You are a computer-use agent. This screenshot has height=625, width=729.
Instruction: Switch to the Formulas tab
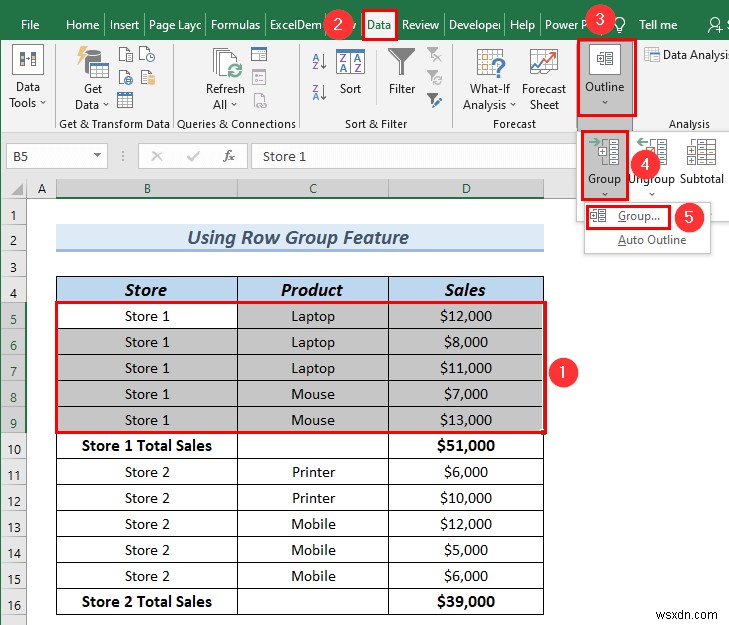click(x=235, y=25)
